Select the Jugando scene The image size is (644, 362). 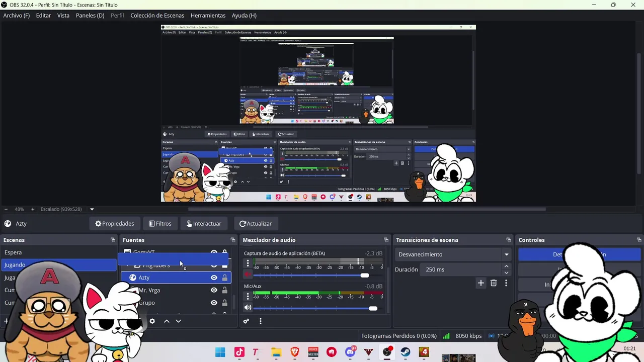click(59, 265)
